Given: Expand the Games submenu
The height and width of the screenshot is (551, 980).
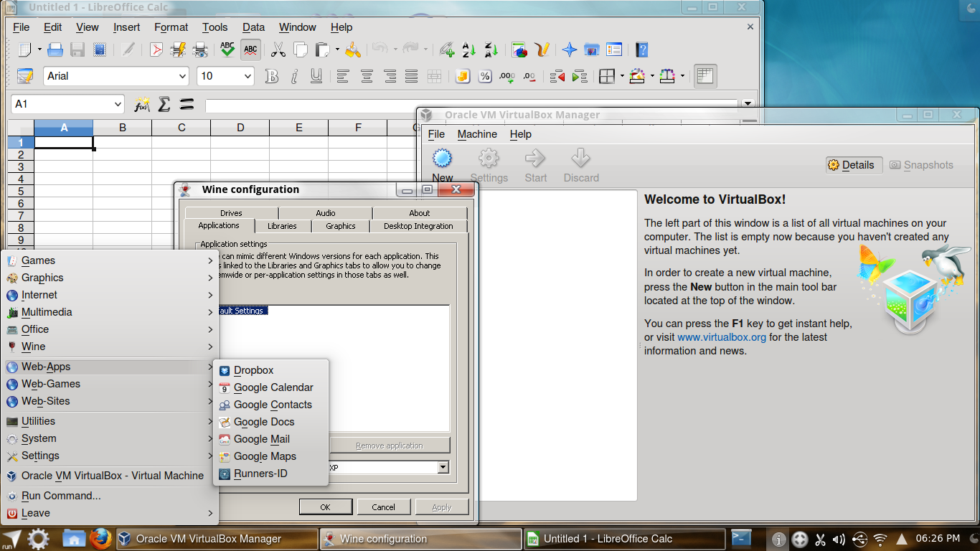Looking at the screenshot, I should pyautogui.click(x=110, y=260).
